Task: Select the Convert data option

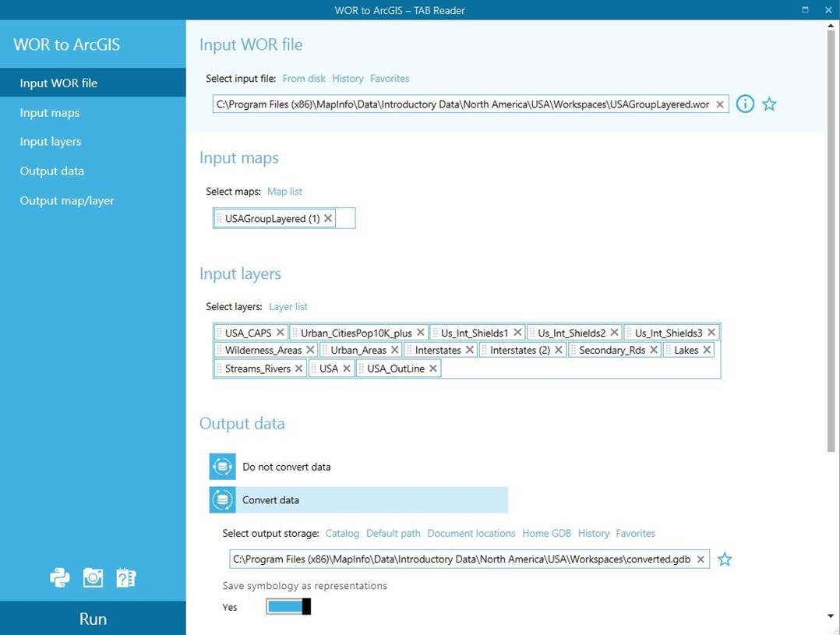Action: [358, 500]
